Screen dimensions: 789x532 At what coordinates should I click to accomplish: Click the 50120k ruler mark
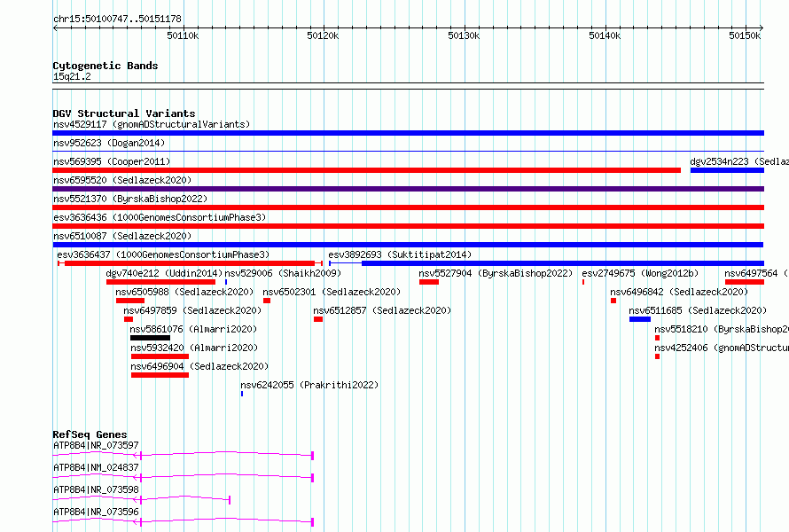point(323,35)
